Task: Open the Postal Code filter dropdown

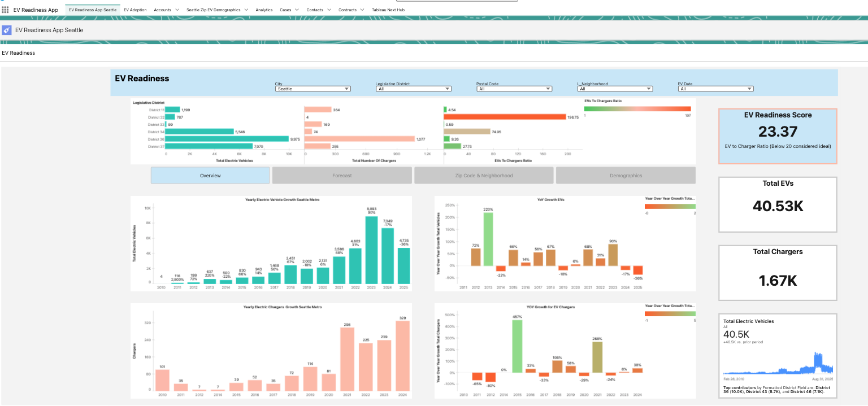Action: click(514, 89)
